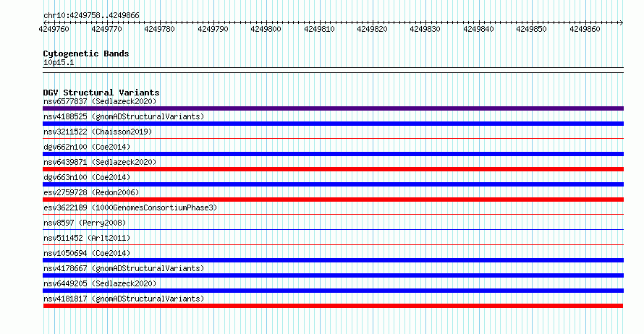The height and width of the screenshot is (334, 644).
Task: Click the blue bar under dgv663n100
Action: pyautogui.click(x=333, y=184)
